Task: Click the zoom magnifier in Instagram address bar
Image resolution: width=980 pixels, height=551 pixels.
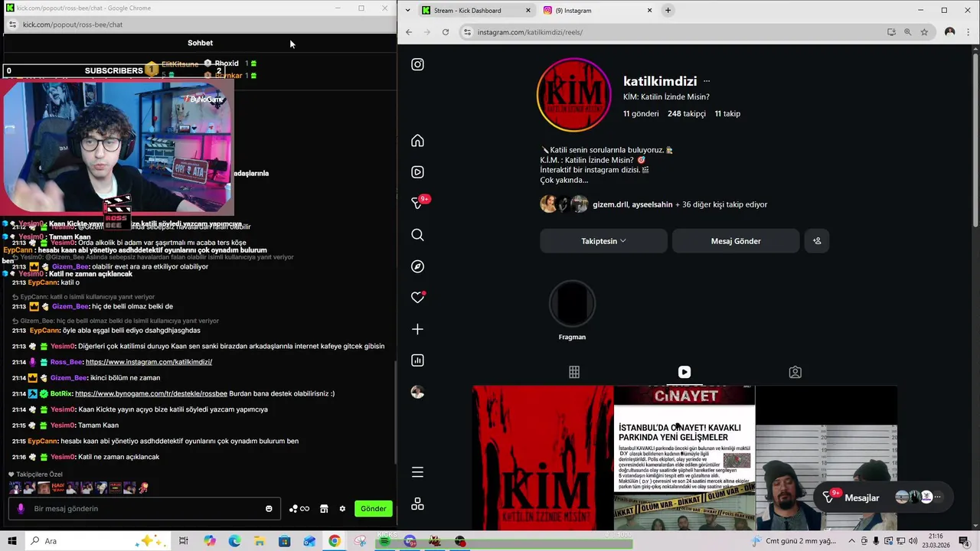Action: (907, 32)
